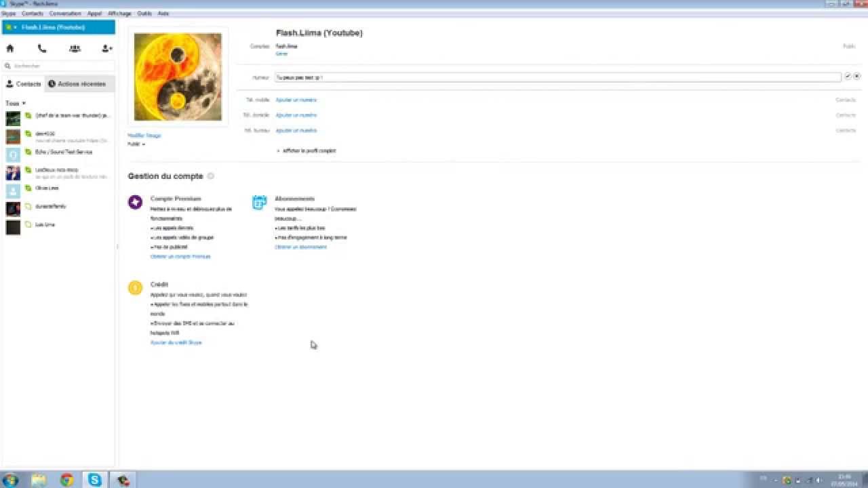Screen dimensions: 868x488
Task: Click the avatar of contact dev4030
Action: coord(13,137)
